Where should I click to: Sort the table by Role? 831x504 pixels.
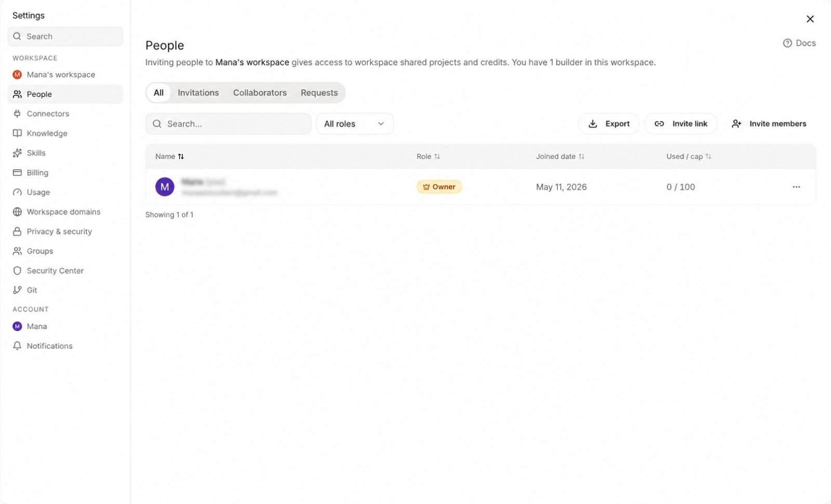point(428,156)
